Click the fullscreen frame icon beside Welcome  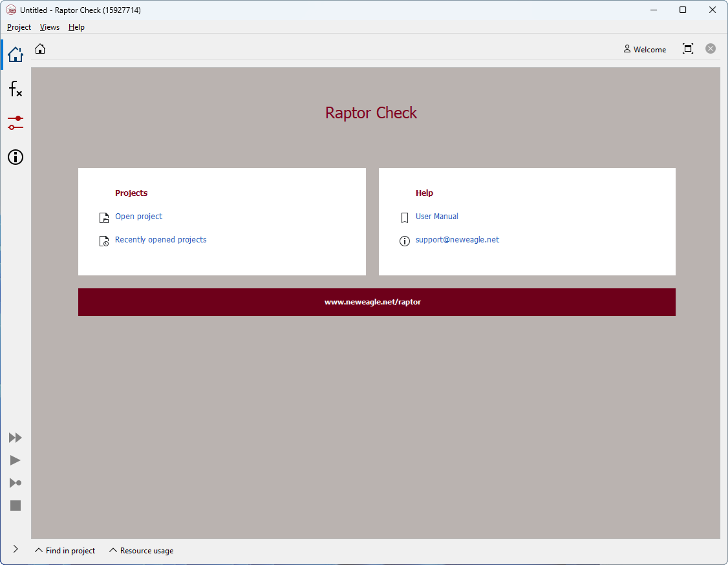tap(688, 48)
